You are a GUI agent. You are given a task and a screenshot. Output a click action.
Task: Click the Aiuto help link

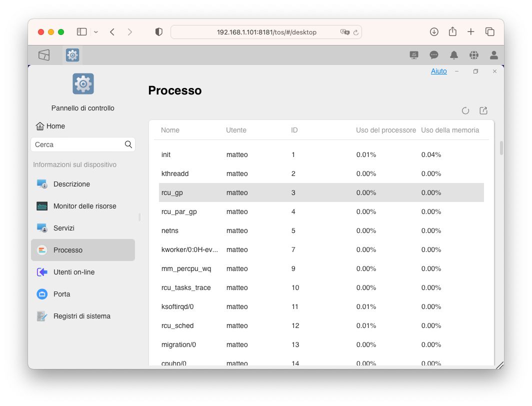[439, 71]
